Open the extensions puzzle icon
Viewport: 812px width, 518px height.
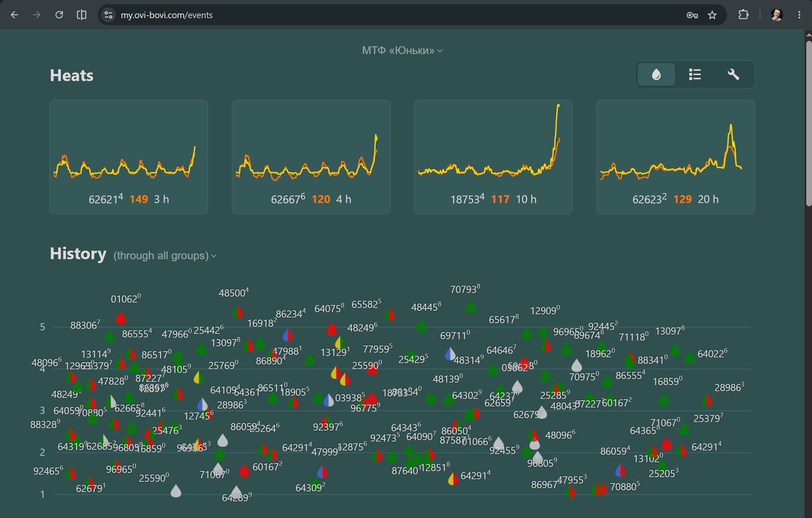(743, 15)
